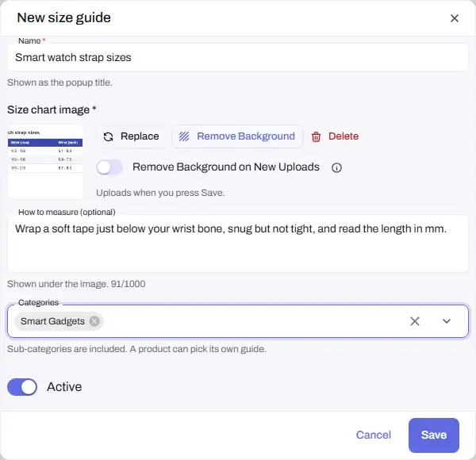Click the 'New size guide' title
This screenshot has width=476, height=460.
point(63,17)
